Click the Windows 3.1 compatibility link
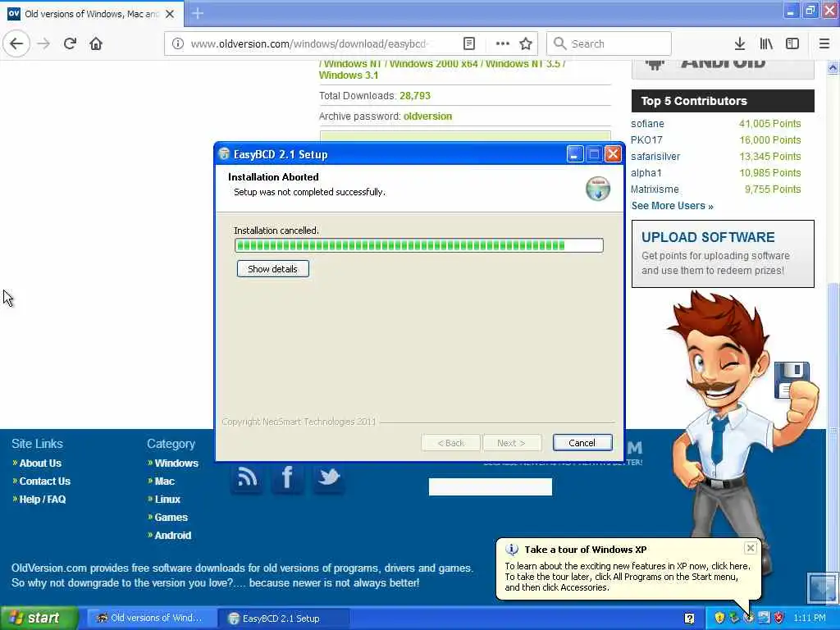The width and height of the screenshot is (840, 630). pyautogui.click(x=348, y=75)
